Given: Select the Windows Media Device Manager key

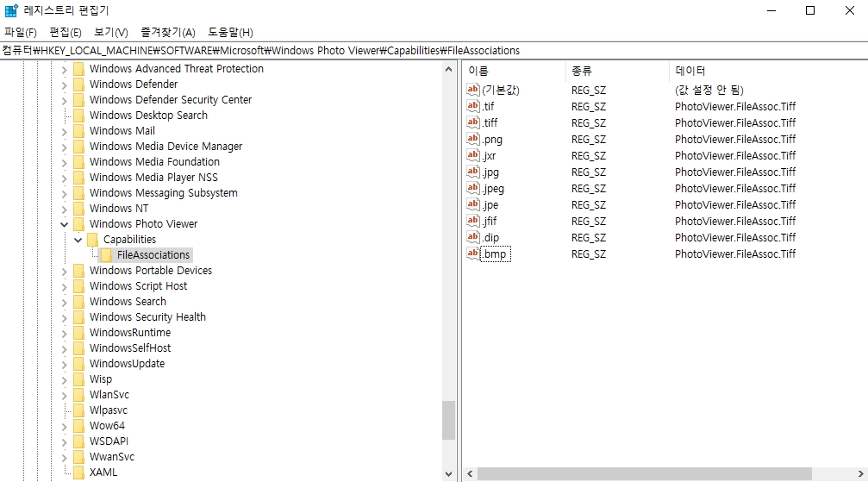Looking at the screenshot, I should point(166,147).
